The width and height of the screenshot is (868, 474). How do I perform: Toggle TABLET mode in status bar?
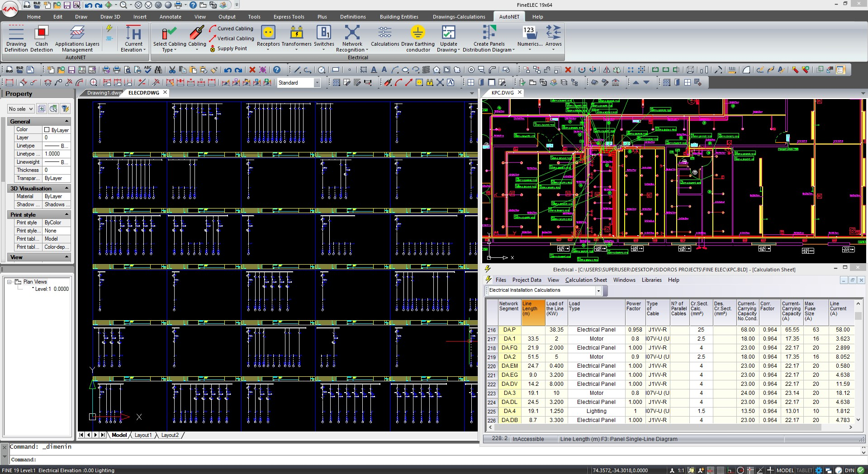click(x=804, y=470)
